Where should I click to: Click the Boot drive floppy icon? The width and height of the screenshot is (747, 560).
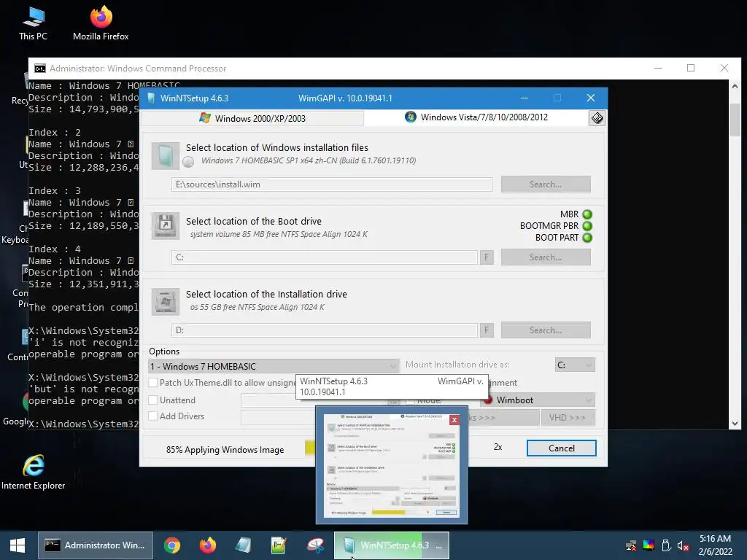(x=166, y=226)
